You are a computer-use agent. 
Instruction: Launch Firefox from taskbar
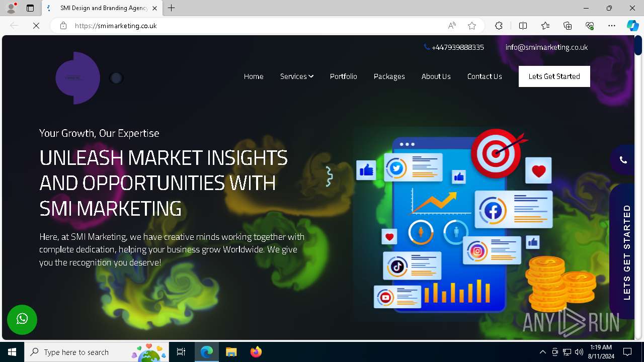point(256,352)
